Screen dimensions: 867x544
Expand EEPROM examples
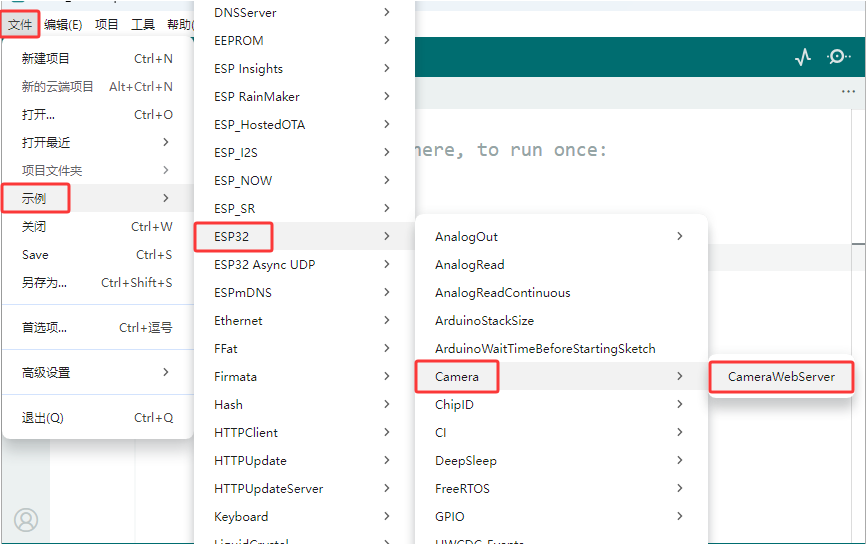(x=304, y=40)
